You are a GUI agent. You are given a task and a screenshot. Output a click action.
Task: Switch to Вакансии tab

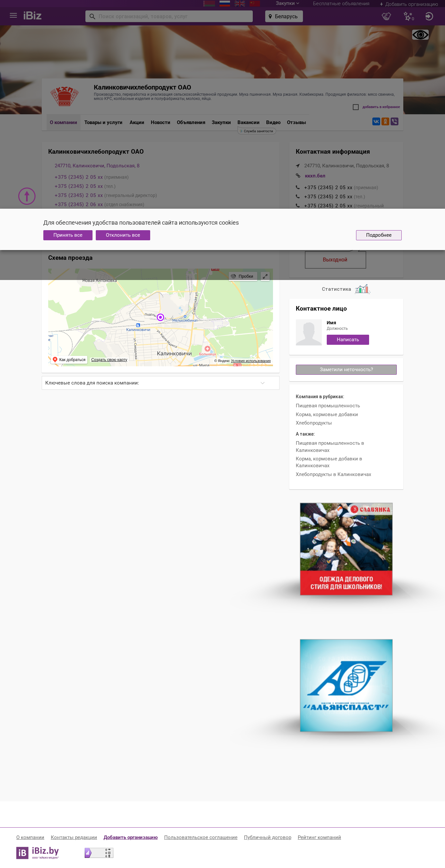(249, 122)
